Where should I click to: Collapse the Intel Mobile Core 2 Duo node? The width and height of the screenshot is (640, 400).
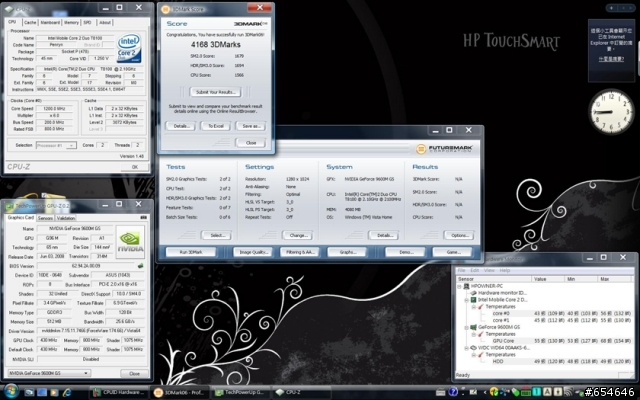pyautogui.click(x=467, y=300)
